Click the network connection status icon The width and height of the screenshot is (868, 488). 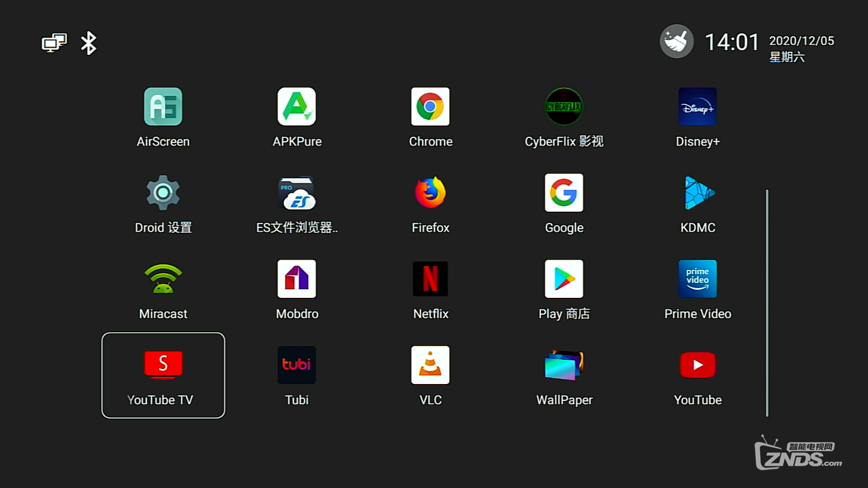coord(54,43)
